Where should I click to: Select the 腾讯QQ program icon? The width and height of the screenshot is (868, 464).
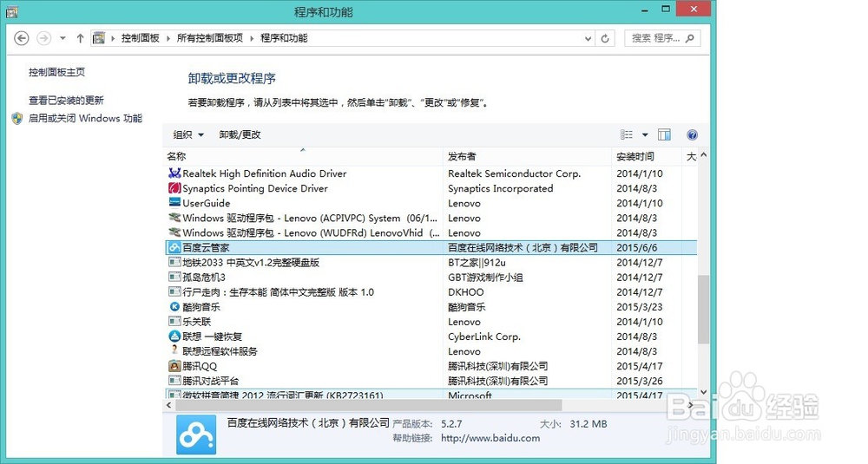[x=174, y=366]
